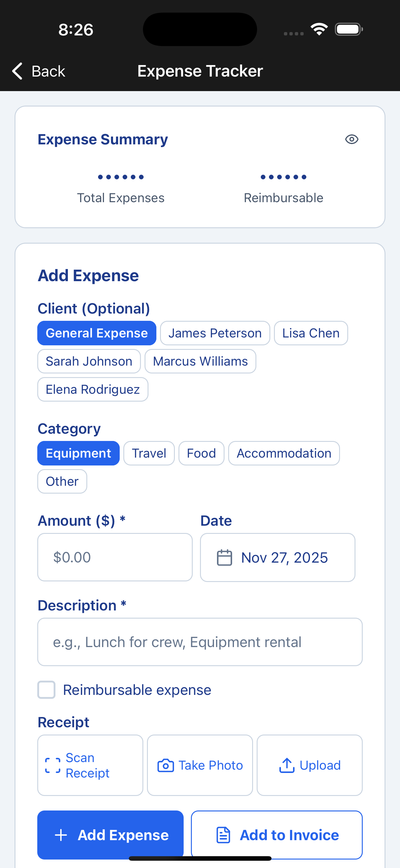Click the expense description text field
Viewport: 400px width, 868px height.
tap(200, 642)
